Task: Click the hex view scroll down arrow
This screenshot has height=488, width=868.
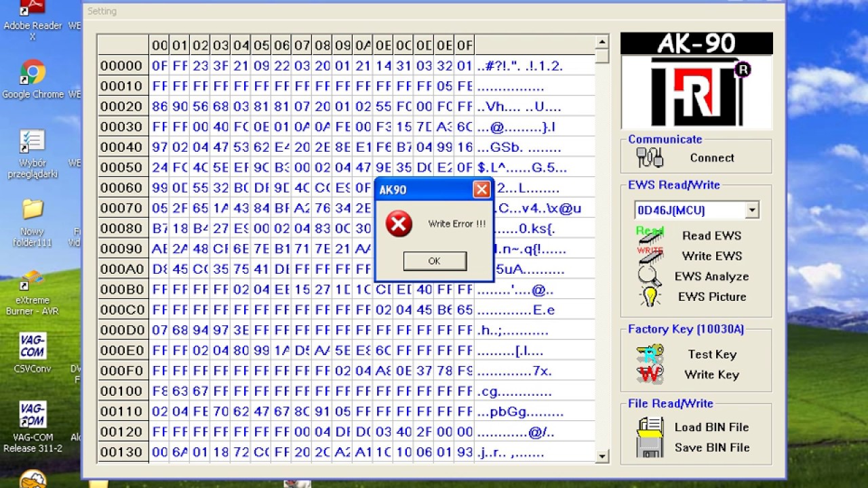Action: tap(602, 457)
